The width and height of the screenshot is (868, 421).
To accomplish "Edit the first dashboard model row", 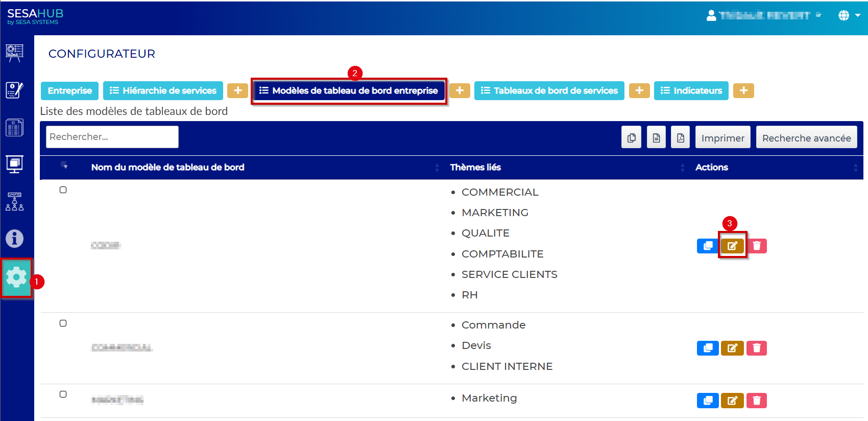I will [732, 246].
